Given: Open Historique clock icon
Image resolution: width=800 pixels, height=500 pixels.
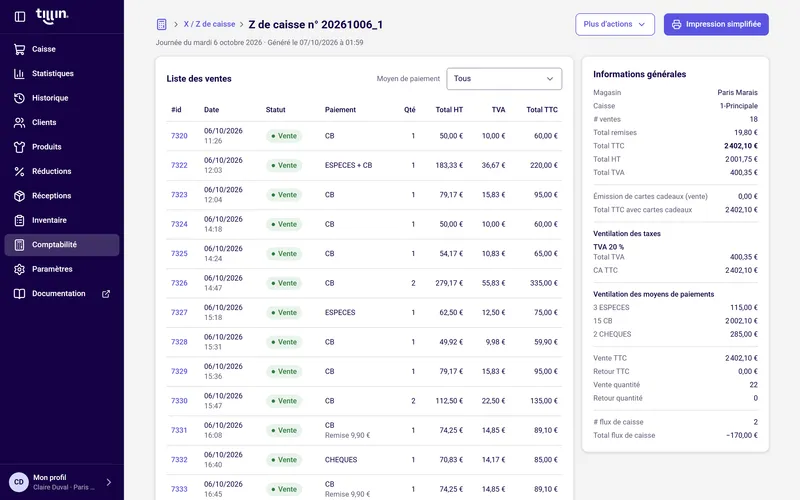Looking at the screenshot, I should pos(19,98).
